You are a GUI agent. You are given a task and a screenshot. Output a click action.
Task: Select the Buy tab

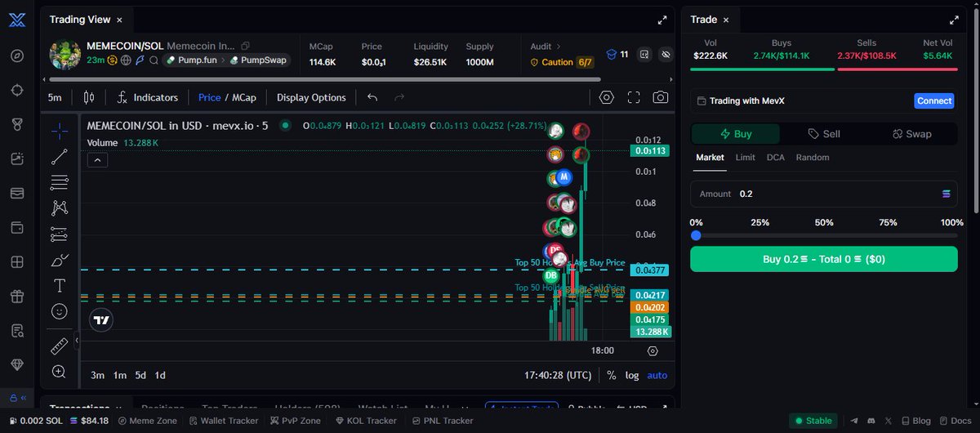tap(736, 134)
